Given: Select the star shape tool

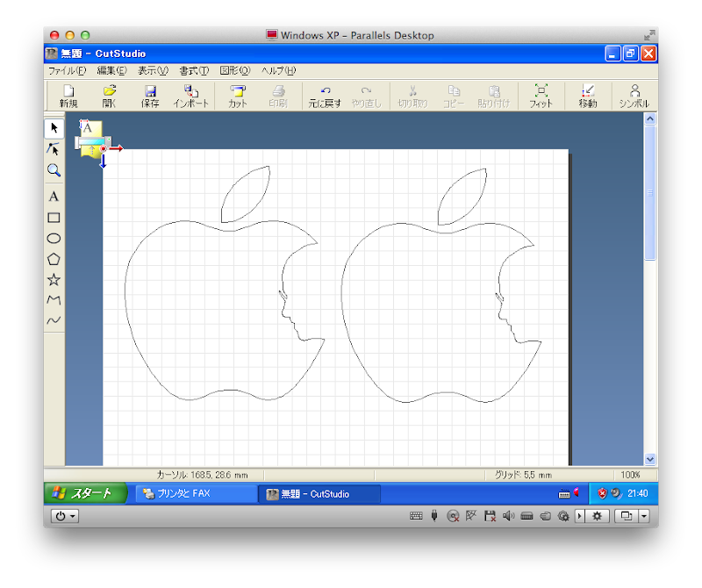Looking at the screenshot, I should pos(54,279).
